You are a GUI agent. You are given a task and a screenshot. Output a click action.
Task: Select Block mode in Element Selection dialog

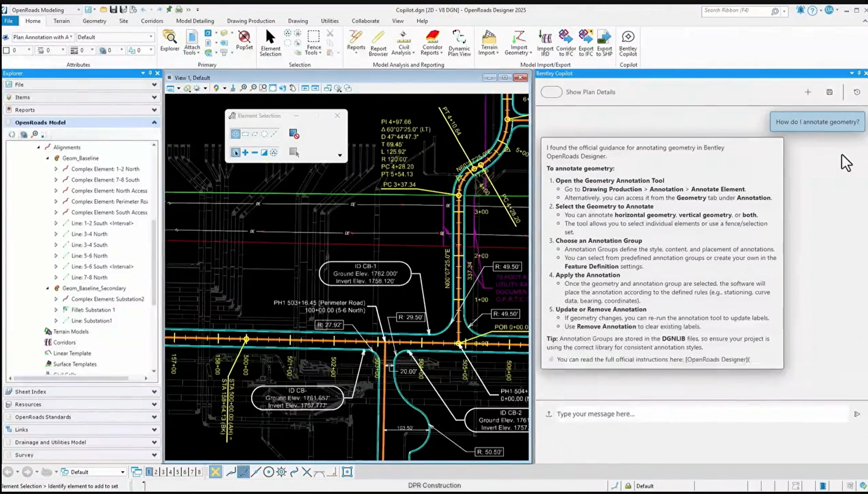click(245, 134)
